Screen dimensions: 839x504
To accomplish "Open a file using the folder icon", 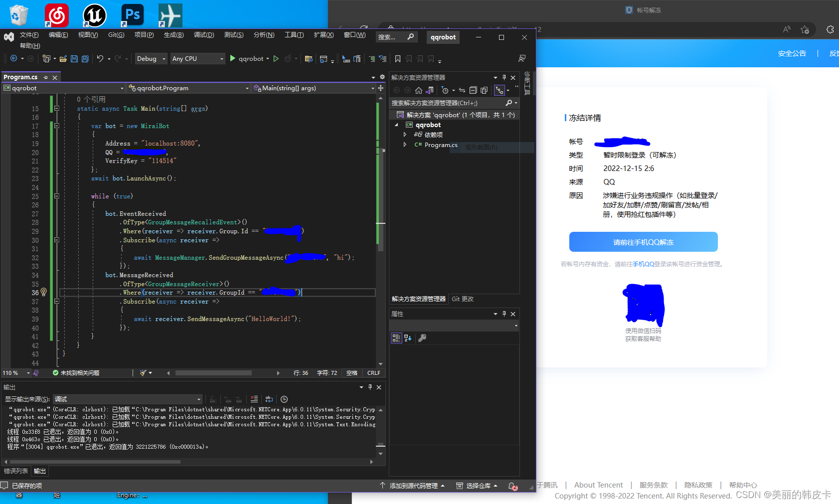I will [x=63, y=59].
